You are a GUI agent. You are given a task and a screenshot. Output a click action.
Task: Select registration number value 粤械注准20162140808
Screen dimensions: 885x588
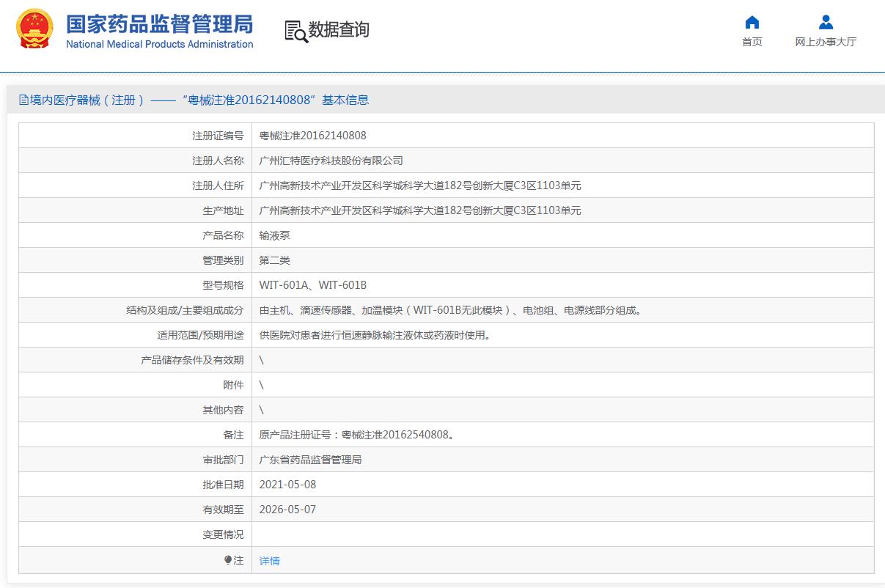312,136
